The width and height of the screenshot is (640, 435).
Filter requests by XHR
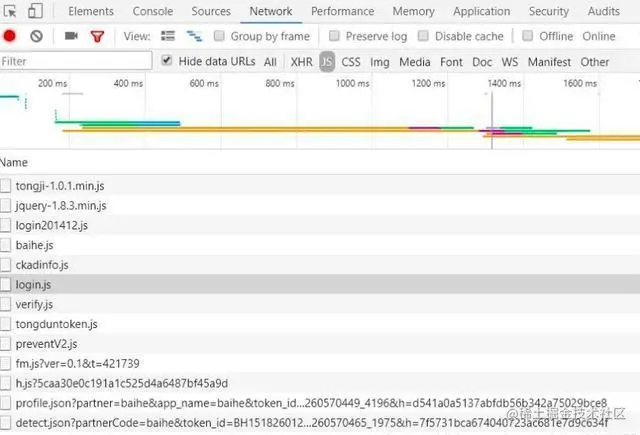302,62
